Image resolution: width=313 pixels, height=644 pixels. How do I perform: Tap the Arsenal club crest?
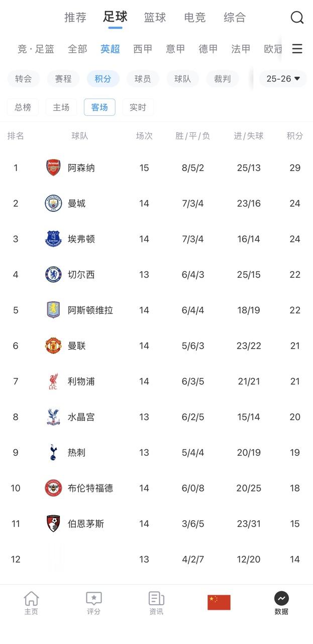tap(53, 168)
